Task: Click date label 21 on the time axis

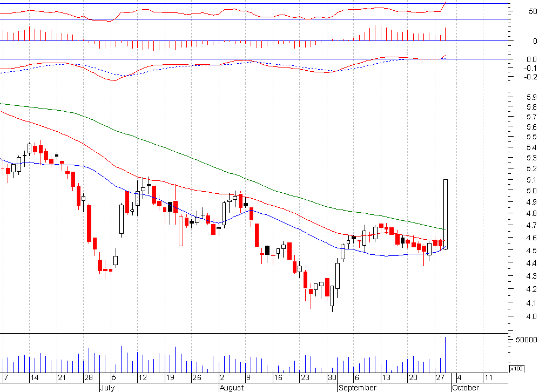Action: coord(62,377)
